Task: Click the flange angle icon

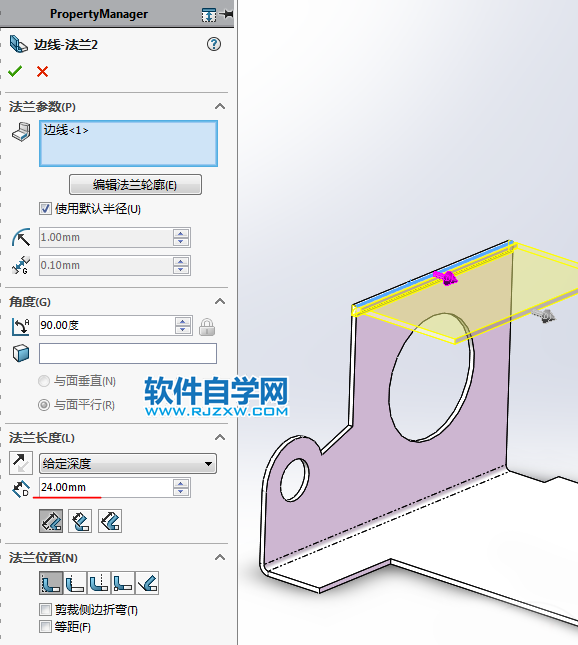Action: tap(21, 326)
